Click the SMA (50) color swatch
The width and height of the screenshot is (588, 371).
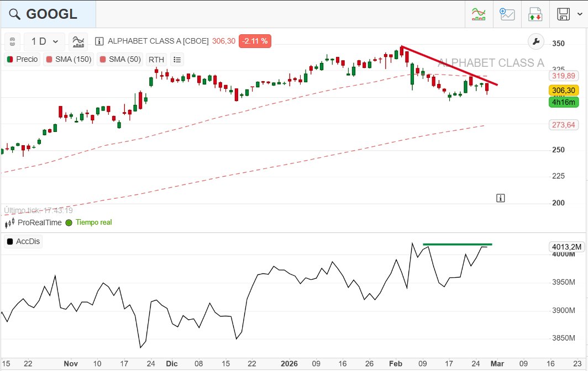click(x=103, y=60)
